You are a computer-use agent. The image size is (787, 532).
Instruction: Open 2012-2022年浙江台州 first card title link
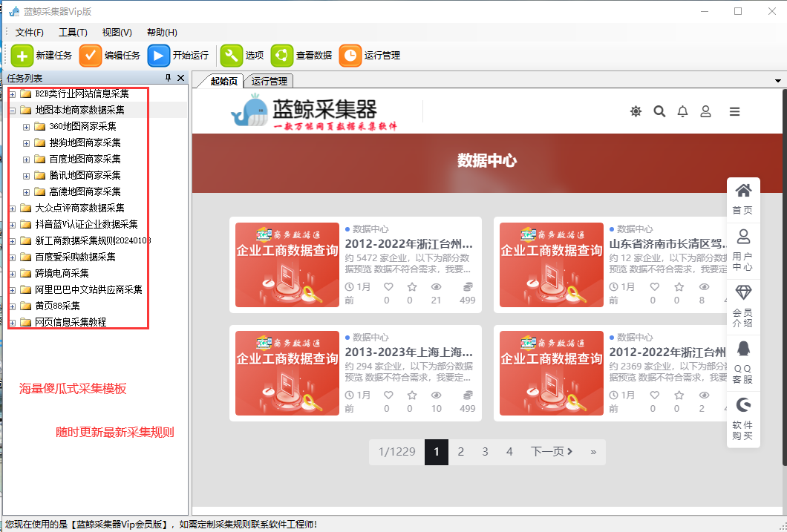pos(408,244)
